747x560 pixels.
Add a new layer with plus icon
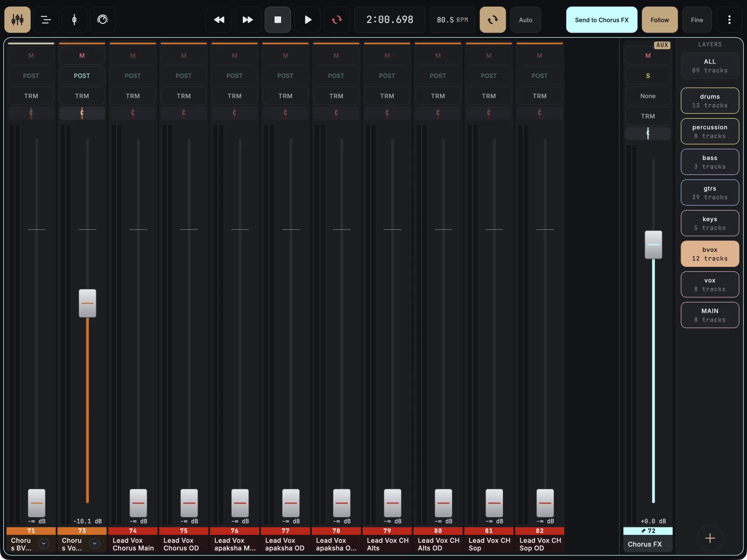point(710,538)
